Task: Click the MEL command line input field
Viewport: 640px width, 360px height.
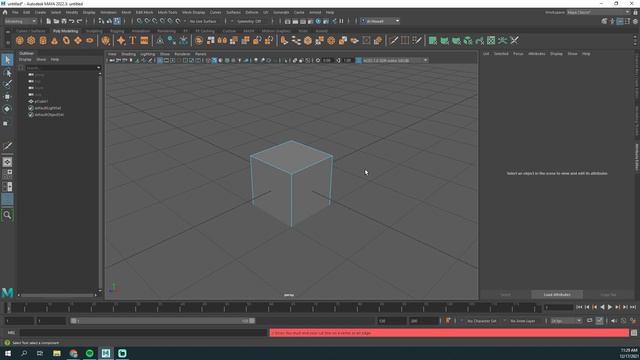Action: click(144, 333)
